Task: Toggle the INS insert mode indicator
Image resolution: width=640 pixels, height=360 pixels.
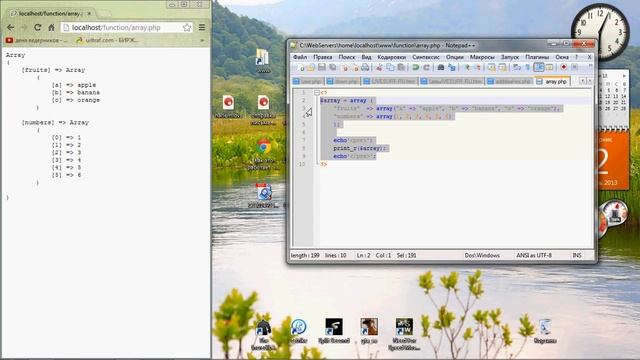Action: click(577, 255)
